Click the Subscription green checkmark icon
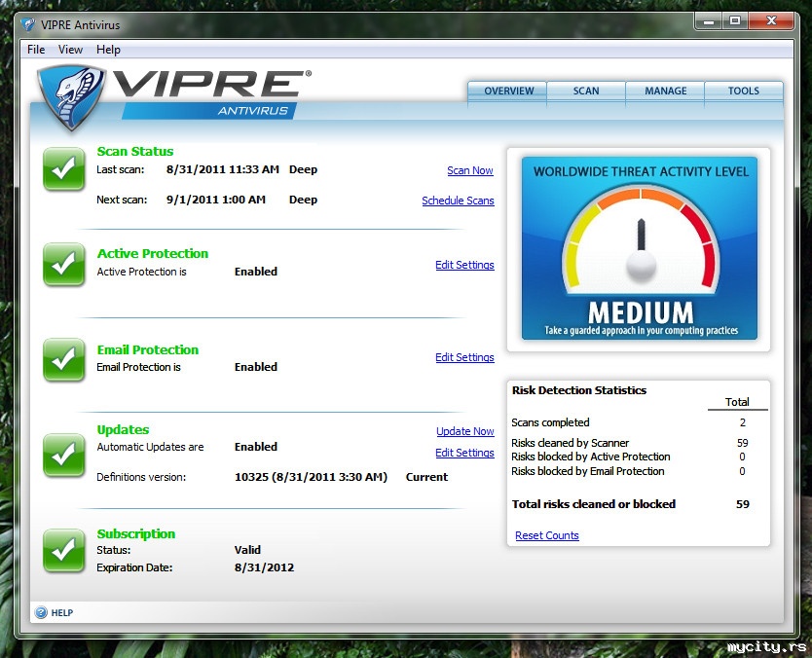The image size is (812, 658). 63,550
